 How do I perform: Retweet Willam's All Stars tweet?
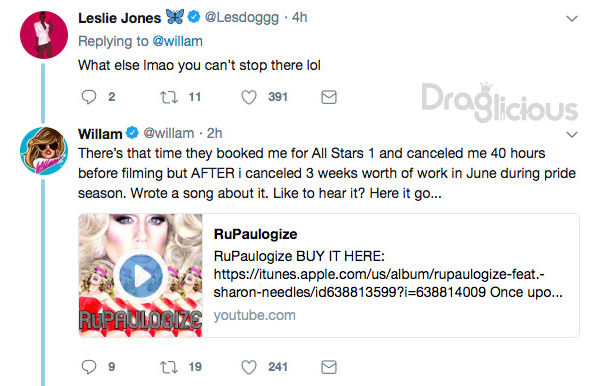pos(169,367)
